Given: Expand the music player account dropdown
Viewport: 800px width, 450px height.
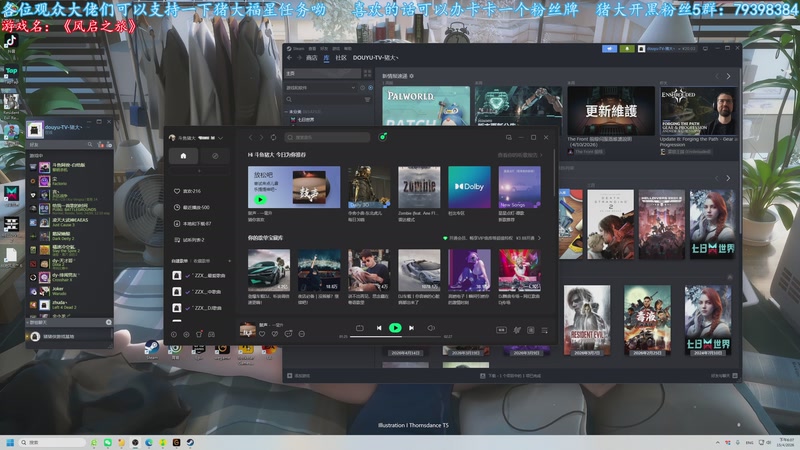Looking at the screenshot, I should pyautogui.click(x=220, y=138).
